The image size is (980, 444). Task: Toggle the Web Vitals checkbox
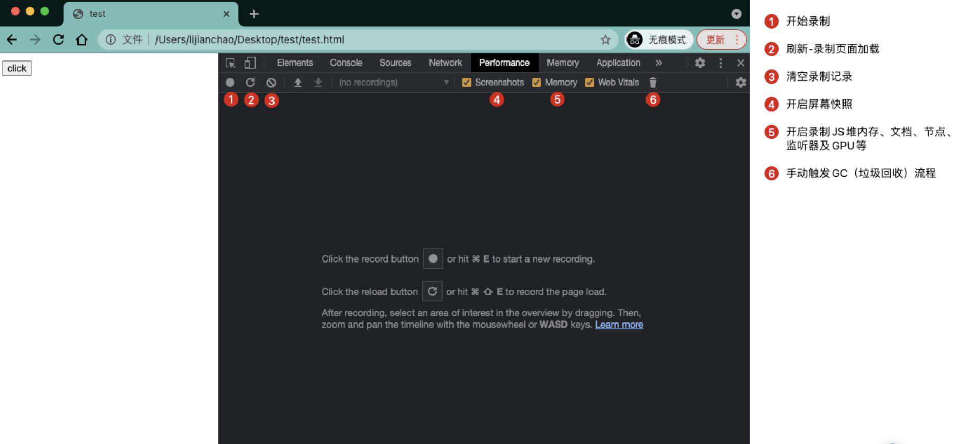[x=590, y=82]
